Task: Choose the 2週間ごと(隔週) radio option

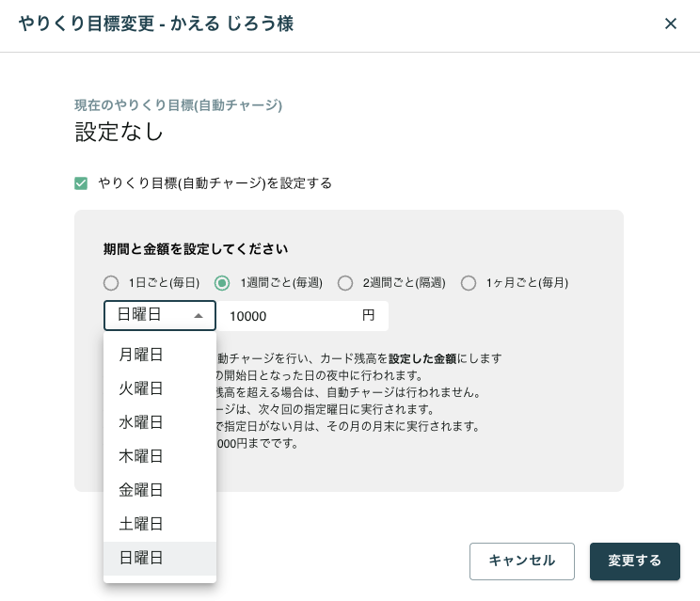Action: (x=345, y=282)
